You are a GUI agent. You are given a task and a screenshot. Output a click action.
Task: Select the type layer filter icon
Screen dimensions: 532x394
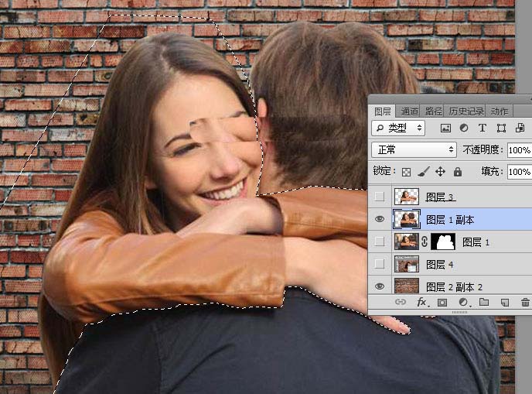point(483,128)
